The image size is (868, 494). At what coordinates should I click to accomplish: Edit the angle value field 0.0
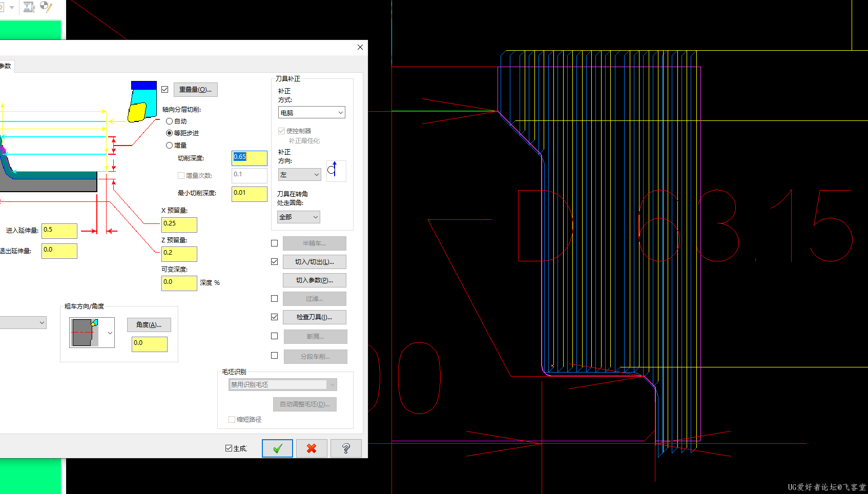click(x=150, y=344)
